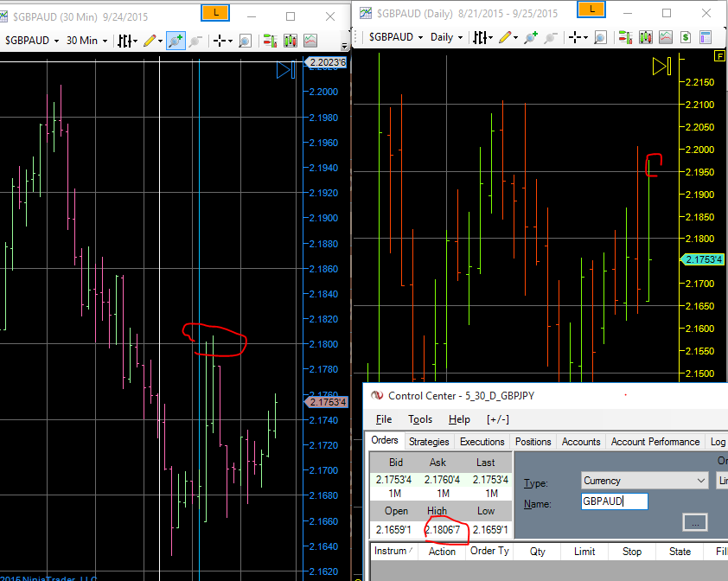Sort by Stop column header
Viewport: 728px width, 581px height.
pos(632,552)
